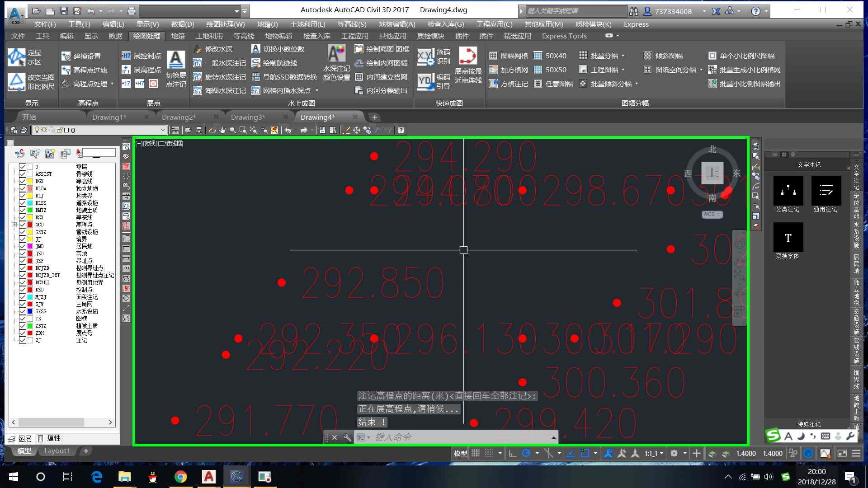This screenshot has width=868, height=488.
Task: Uncheck the SXSS 水系设施 layer checkbox
Action: [x=22, y=311]
